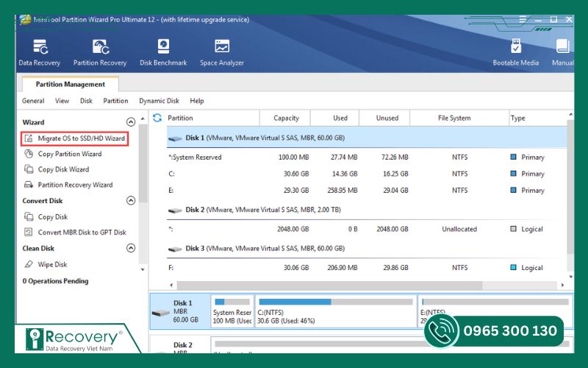Collapse the Wizard section
The width and height of the screenshot is (588, 368).
coord(131,122)
